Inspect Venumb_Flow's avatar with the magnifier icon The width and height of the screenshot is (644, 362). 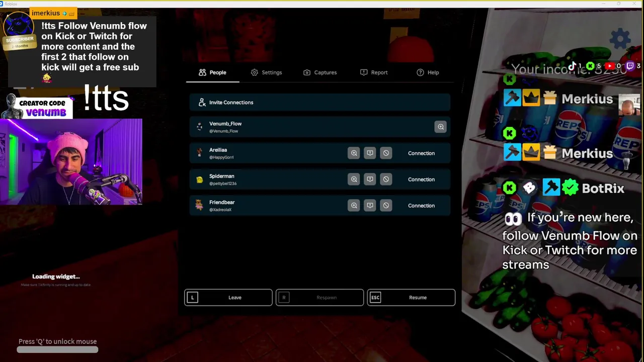441,127
